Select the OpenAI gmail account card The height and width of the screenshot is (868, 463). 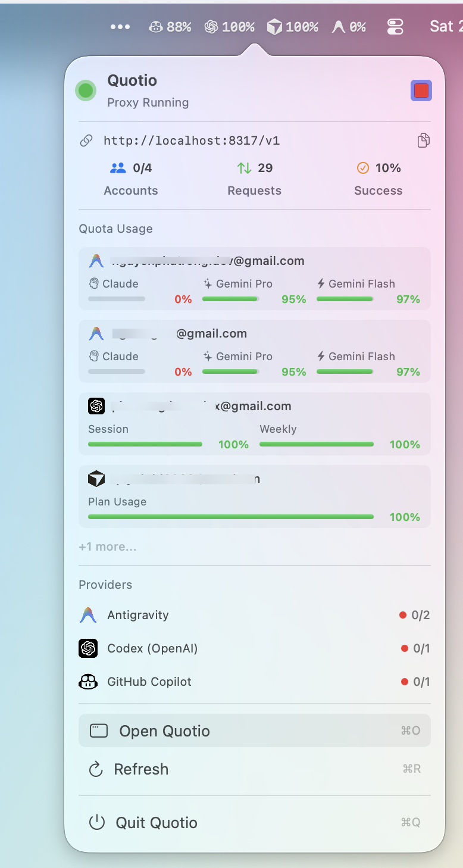[255, 424]
